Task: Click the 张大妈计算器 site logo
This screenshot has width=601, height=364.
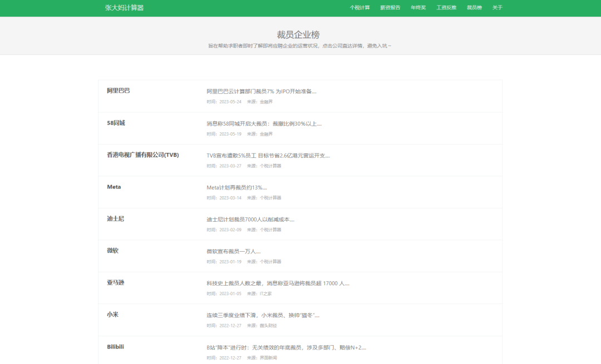Action: coord(124,8)
